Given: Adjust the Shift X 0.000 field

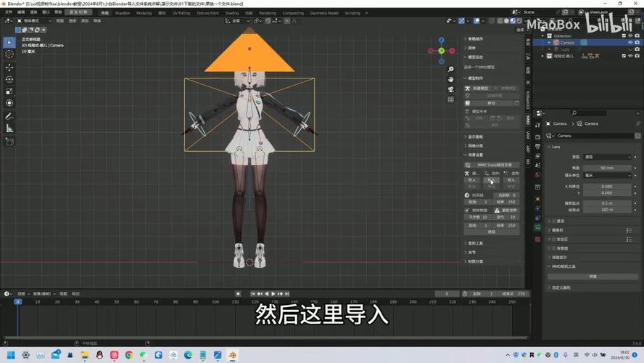Looking at the screenshot, I should click(607, 187).
